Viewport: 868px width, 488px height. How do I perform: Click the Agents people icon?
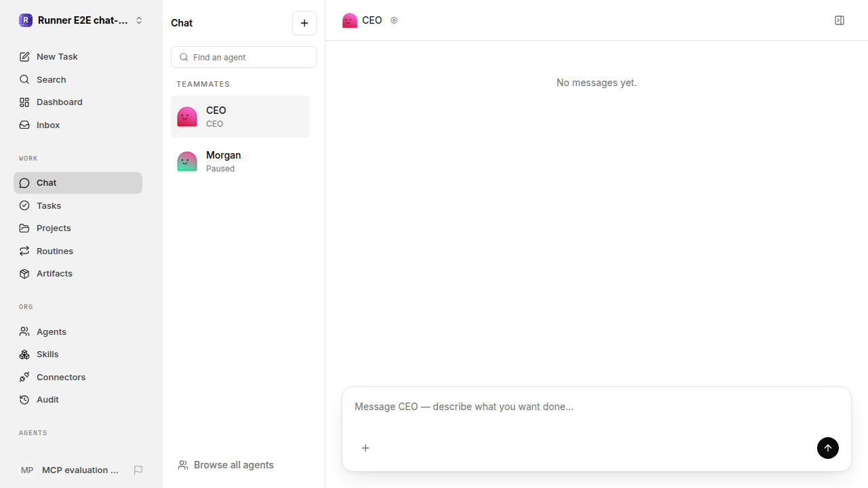(24, 332)
